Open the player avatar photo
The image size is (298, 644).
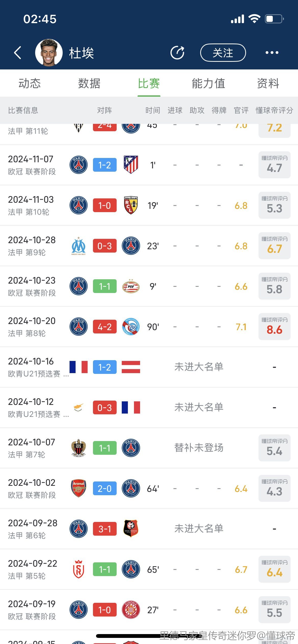point(49,53)
